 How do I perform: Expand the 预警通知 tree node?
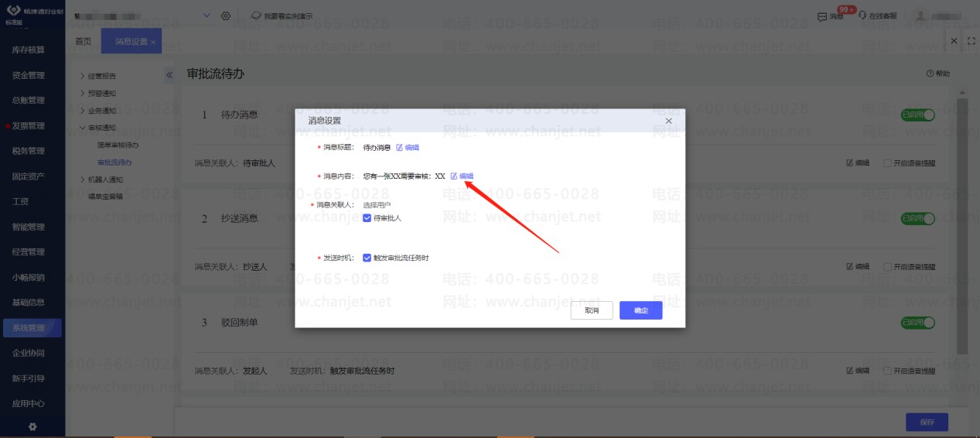pyautogui.click(x=83, y=93)
